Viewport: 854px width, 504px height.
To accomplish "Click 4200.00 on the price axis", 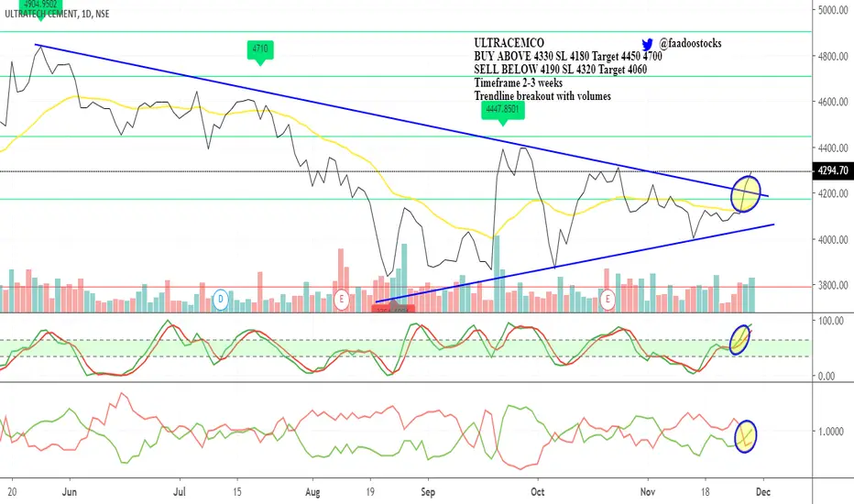I will point(833,193).
